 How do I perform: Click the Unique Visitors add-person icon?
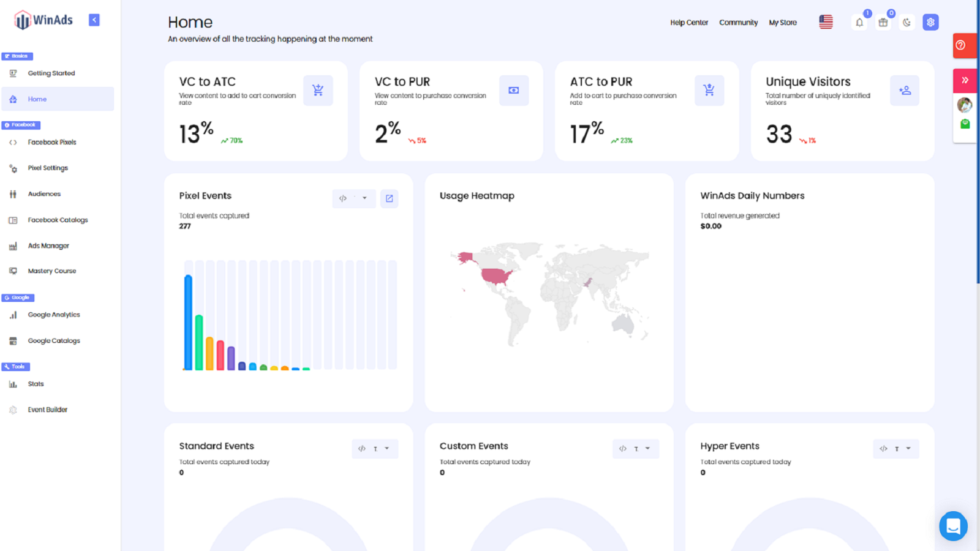(905, 91)
